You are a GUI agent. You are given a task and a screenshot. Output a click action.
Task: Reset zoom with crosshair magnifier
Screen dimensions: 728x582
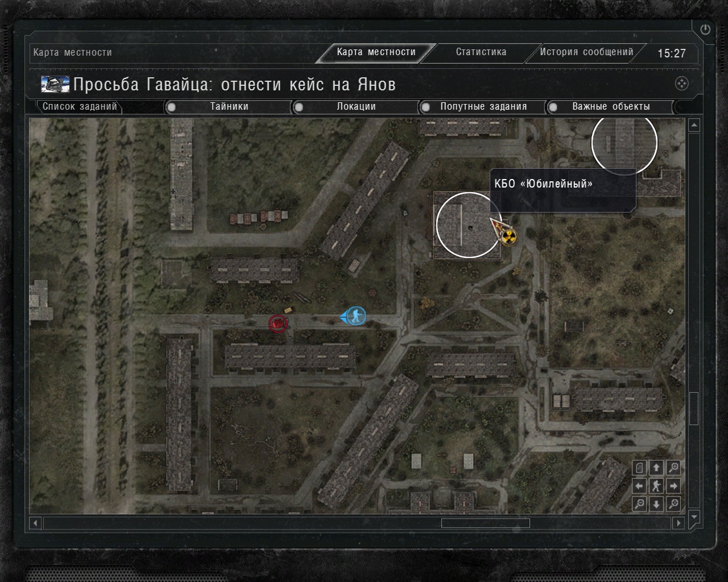click(673, 504)
